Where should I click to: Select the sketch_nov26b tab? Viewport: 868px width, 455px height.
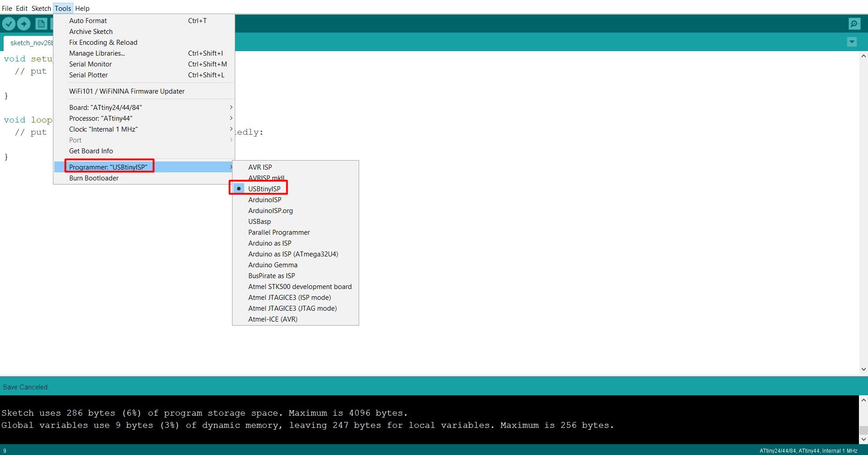coord(28,43)
